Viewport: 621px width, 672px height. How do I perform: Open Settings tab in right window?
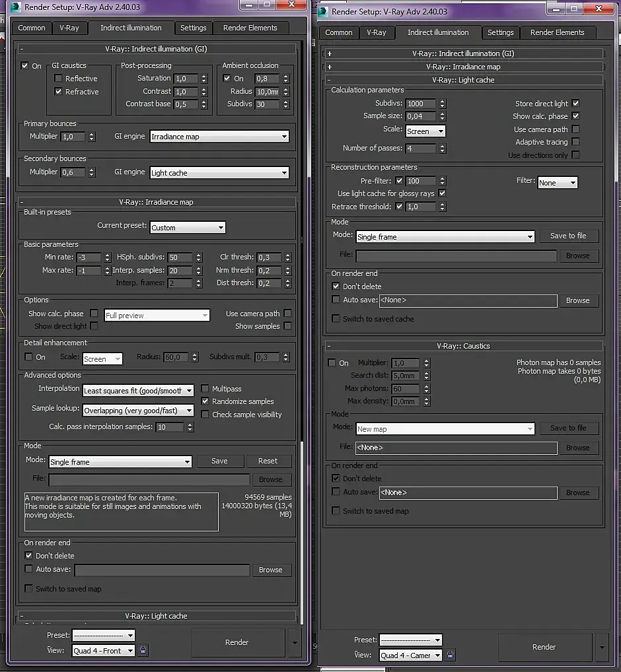pyautogui.click(x=501, y=32)
